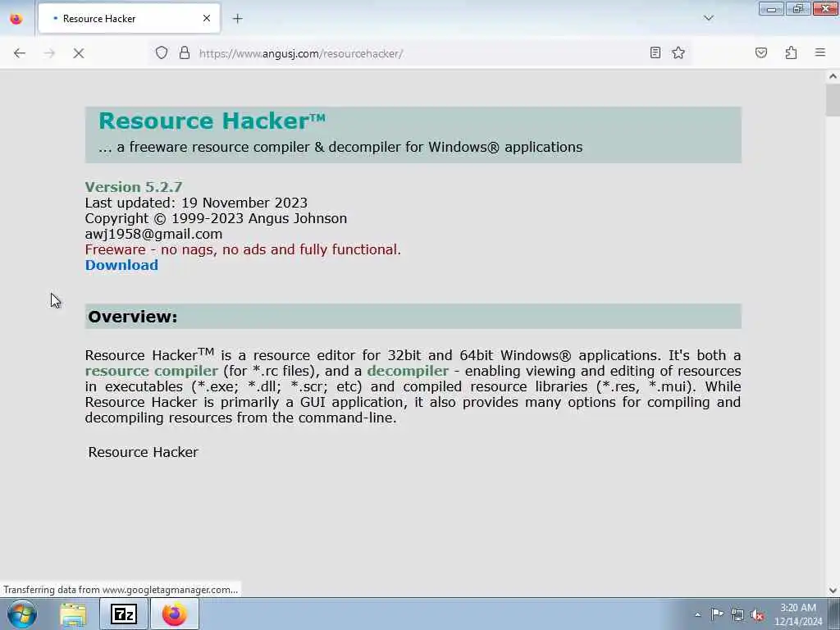Click 'Last updated: 19 November 2023' text
This screenshot has height=630, width=840.
(196, 203)
